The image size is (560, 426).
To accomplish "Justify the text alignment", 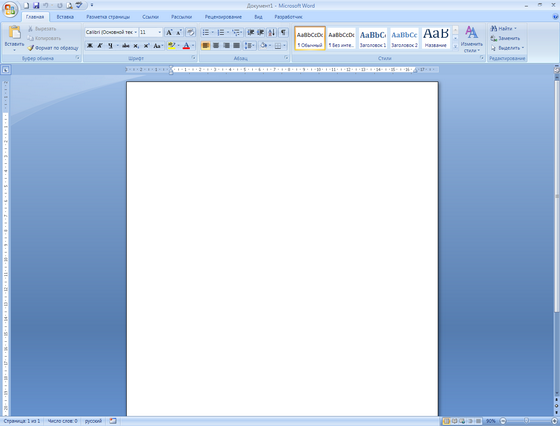I will pos(236,46).
